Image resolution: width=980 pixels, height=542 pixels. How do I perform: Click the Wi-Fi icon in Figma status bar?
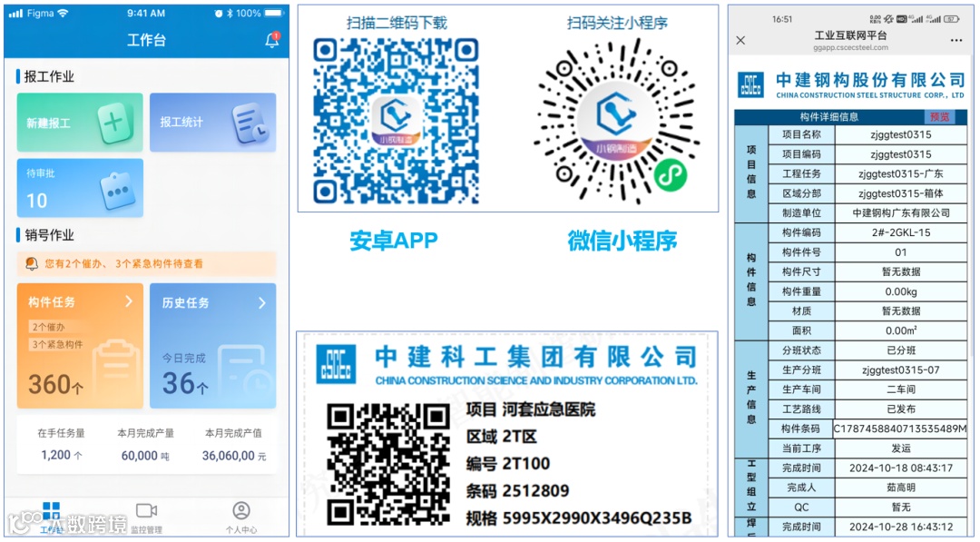63,13
